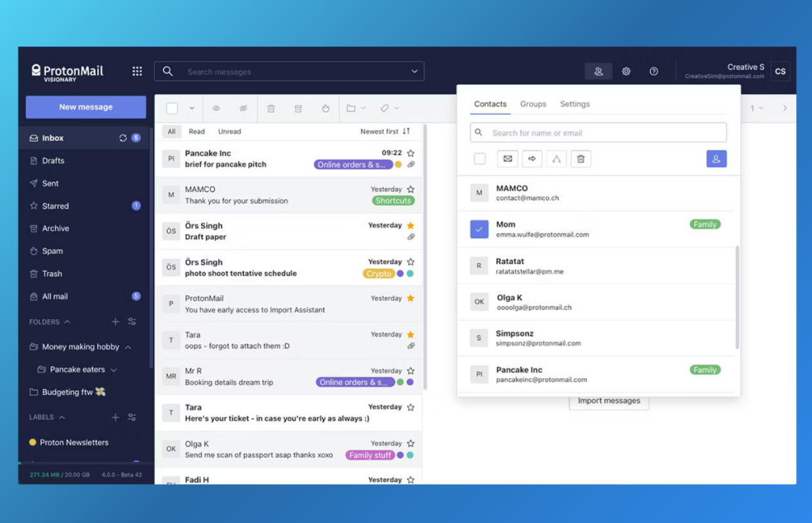Mark selected messages as unread
812x523 pixels.
tap(243, 108)
